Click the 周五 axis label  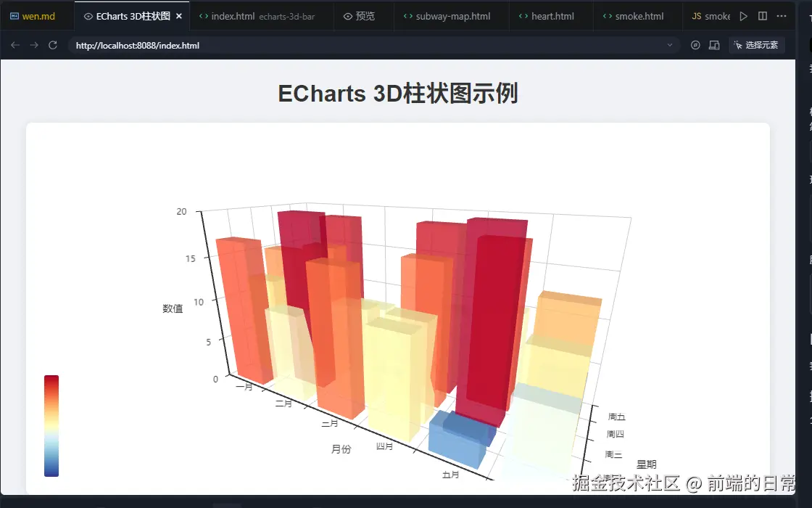616,417
